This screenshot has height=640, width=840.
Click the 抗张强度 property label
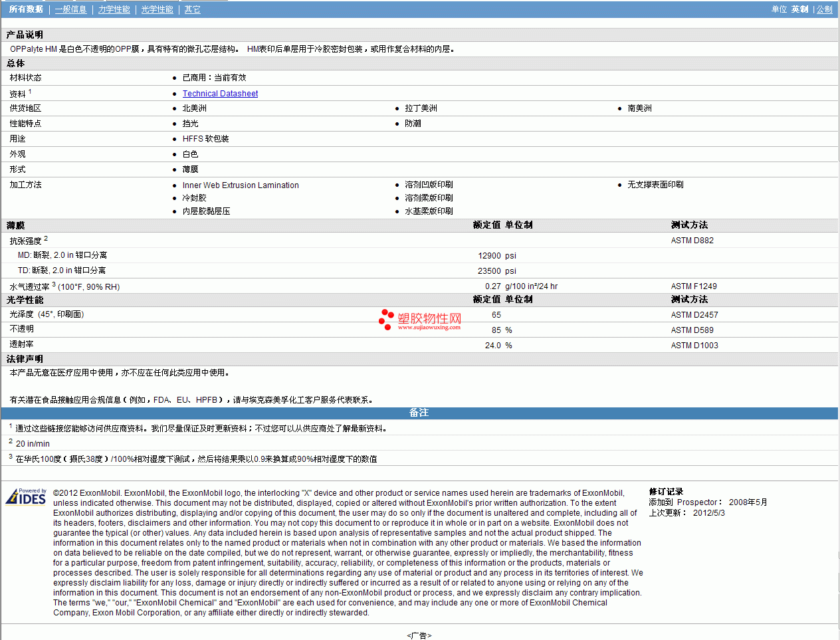point(25,241)
